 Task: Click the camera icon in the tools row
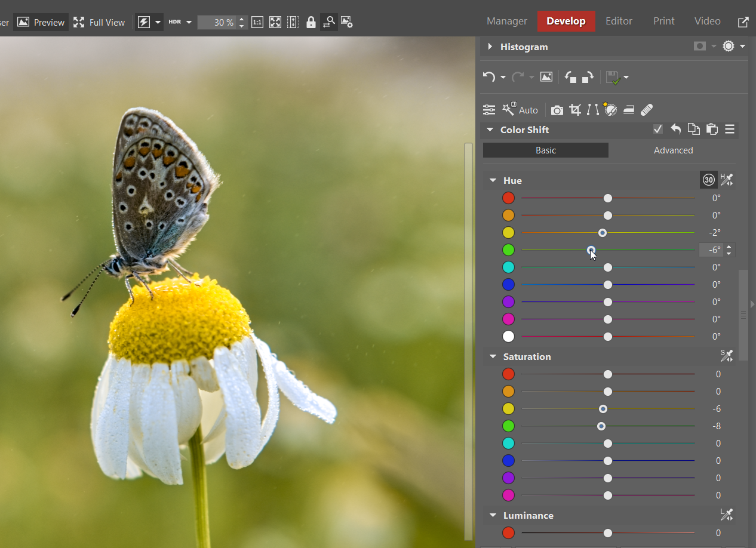point(557,110)
